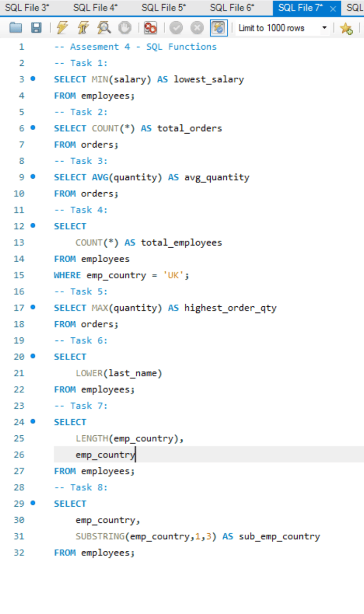364x614 pixels.
Task: Click the '-- Task 1:' comment
Action: point(81,63)
